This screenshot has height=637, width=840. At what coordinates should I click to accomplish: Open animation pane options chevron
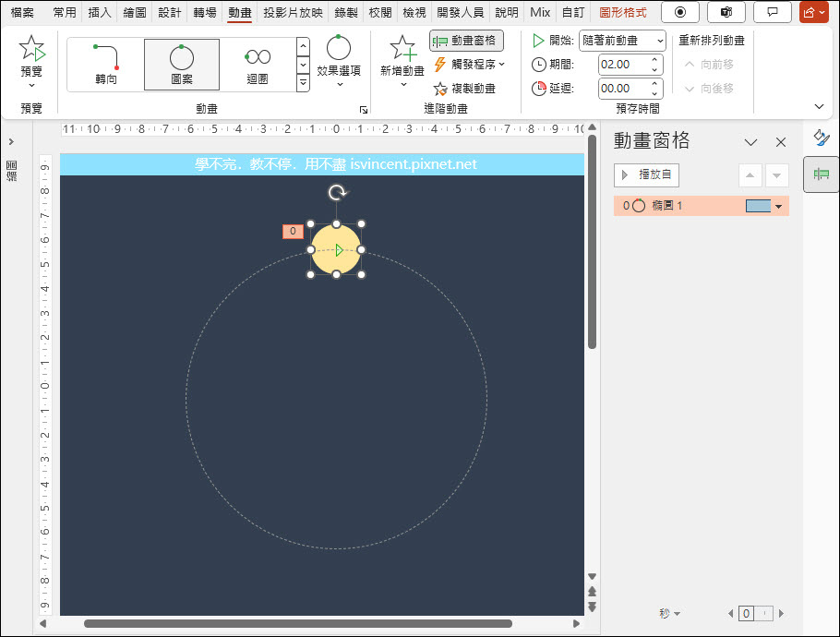coord(751,142)
